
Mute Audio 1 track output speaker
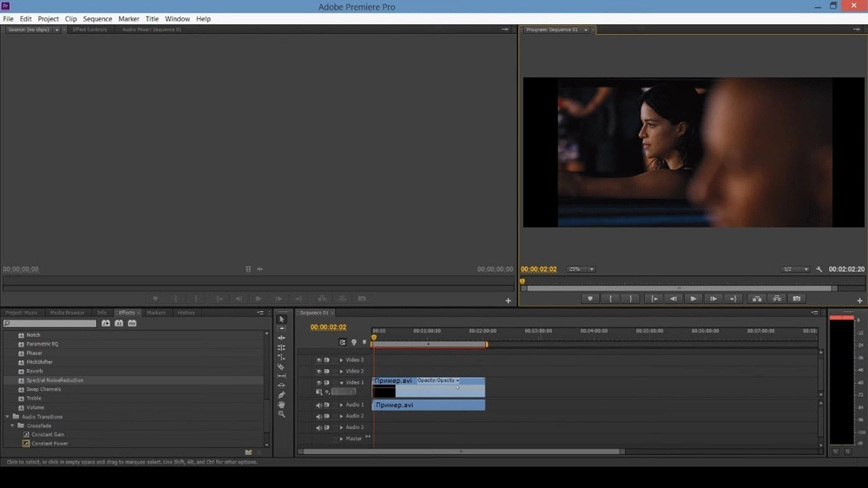coord(319,405)
